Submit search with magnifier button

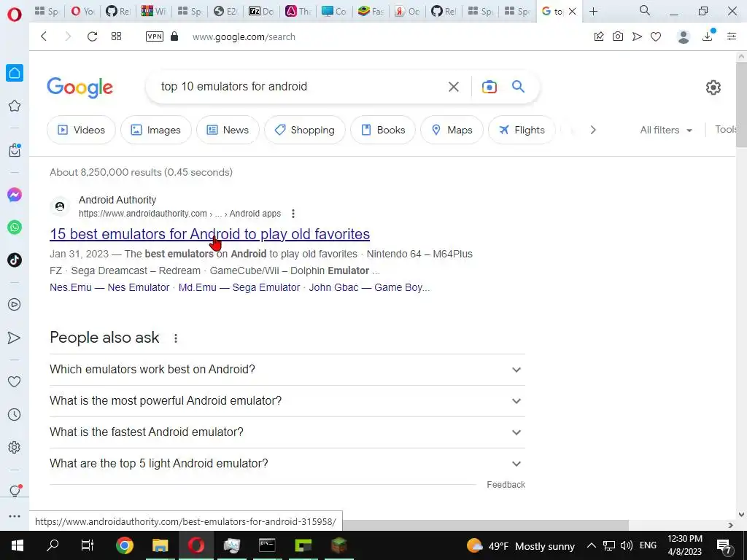point(519,86)
